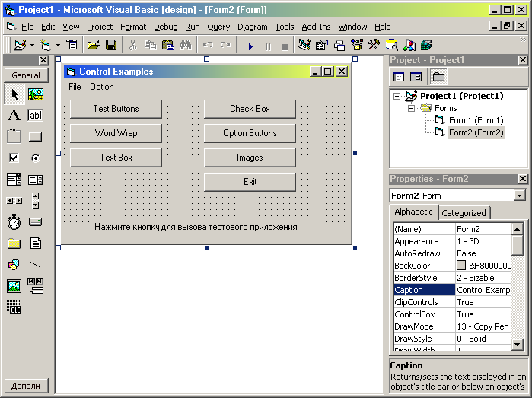
Task: Switch to the Categorized tab
Action: [x=464, y=213]
